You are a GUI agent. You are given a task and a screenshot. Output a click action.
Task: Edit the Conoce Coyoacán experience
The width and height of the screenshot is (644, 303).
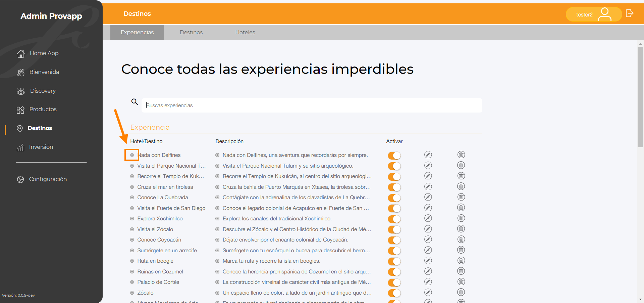click(428, 239)
